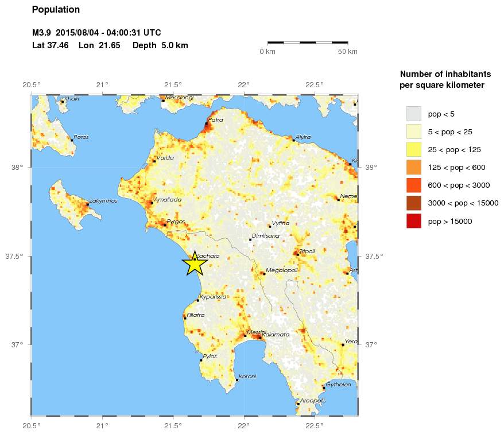Click the Patra city marker
Viewport: 504px width, 434px height.
point(206,123)
